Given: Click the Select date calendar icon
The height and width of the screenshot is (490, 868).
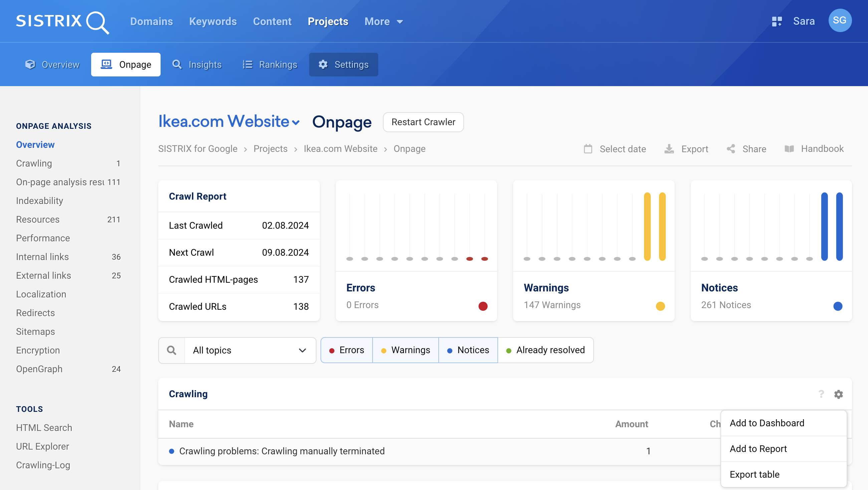Looking at the screenshot, I should pyautogui.click(x=588, y=149).
